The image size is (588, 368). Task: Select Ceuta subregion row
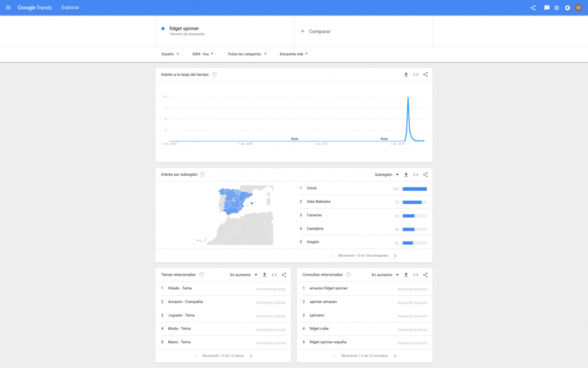tap(363, 188)
